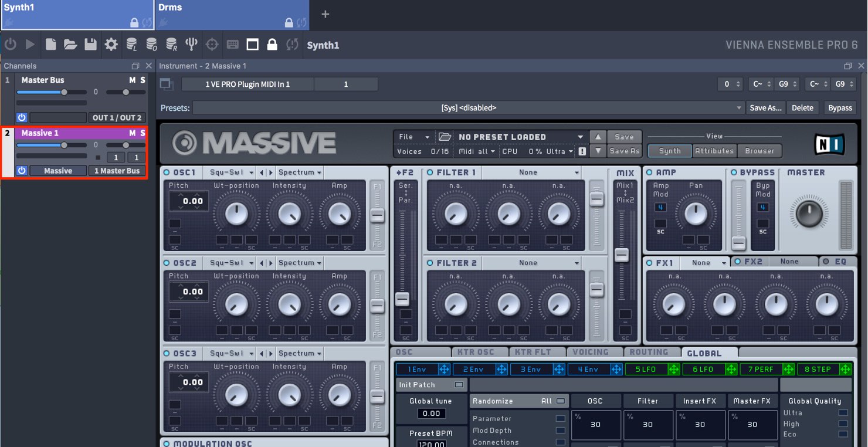The width and height of the screenshot is (868, 447).
Task: Solo the Master Bus channel
Action: pyautogui.click(x=143, y=80)
